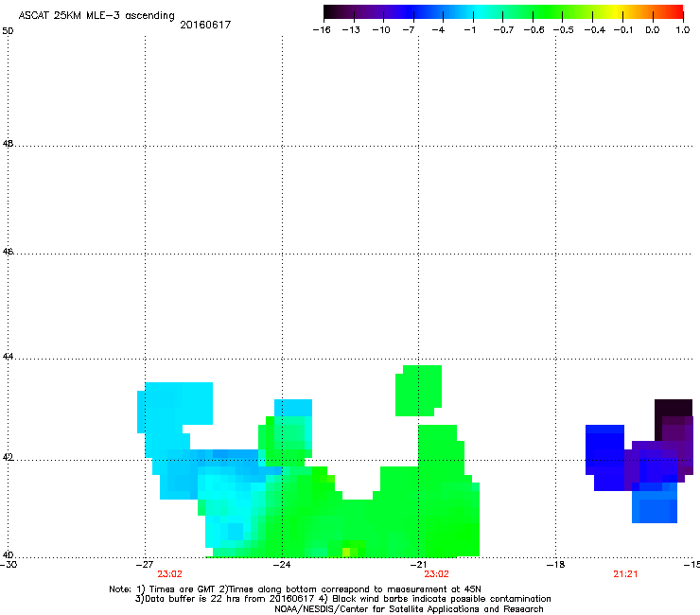Click the color bar label 0.0
Image resolution: width=700 pixels, height=615 pixels.
[x=653, y=30]
